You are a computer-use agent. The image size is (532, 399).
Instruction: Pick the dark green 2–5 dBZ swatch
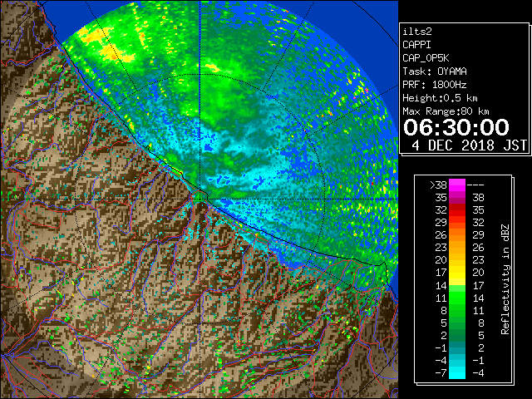tap(457, 336)
